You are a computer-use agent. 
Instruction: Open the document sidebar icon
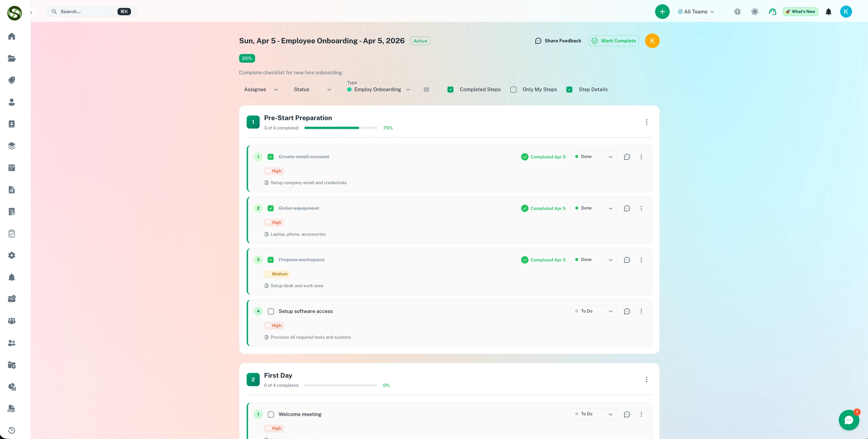[x=12, y=190]
